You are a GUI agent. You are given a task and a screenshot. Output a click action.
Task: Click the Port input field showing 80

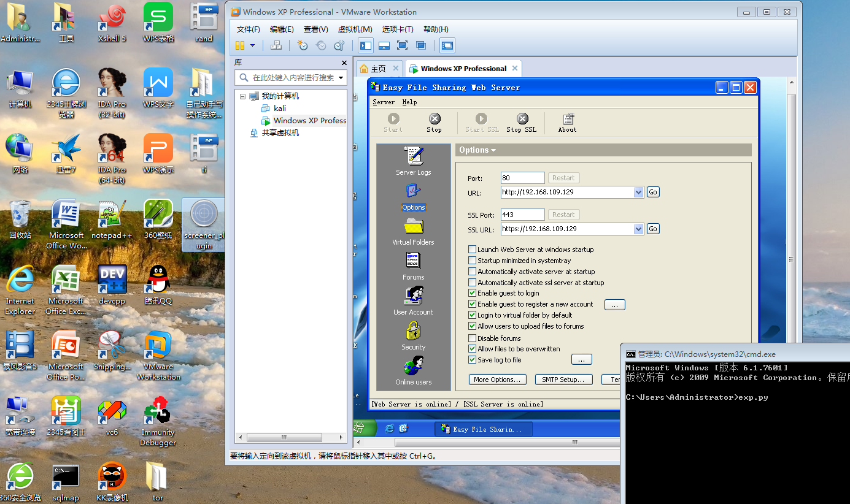pos(522,178)
